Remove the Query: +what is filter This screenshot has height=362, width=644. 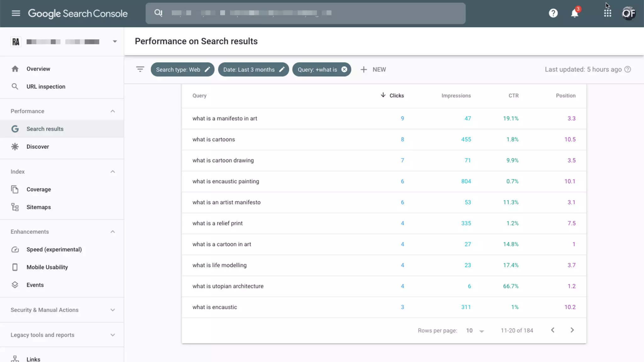click(344, 69)
